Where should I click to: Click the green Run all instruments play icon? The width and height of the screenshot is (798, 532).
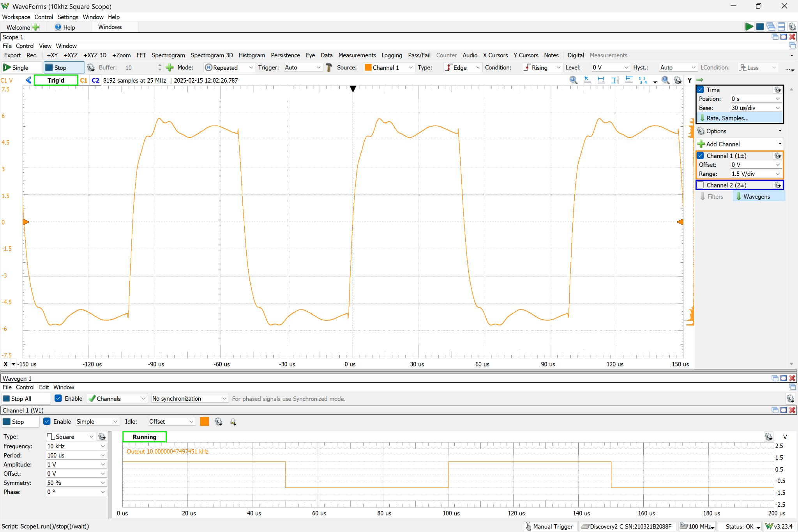click(749, 27)
